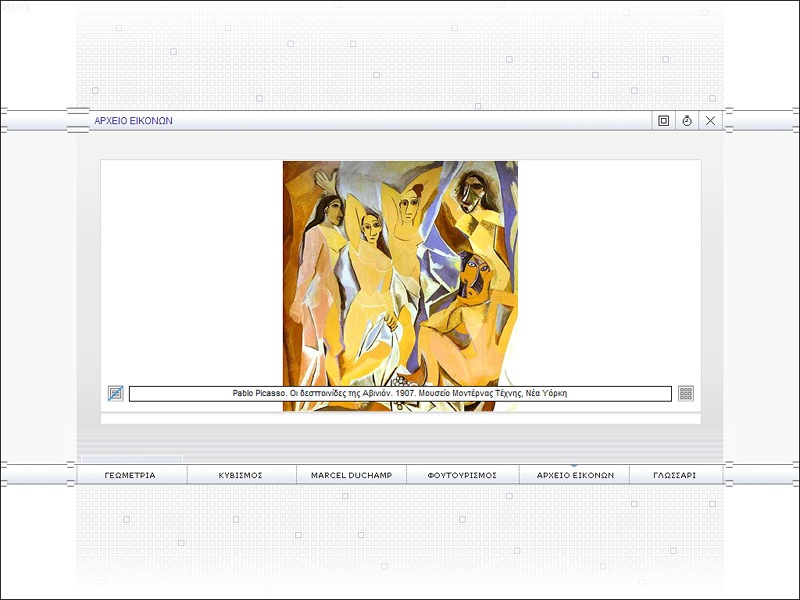800x600 pixels.
Task: Open the ΓΕΩΜΕΤΡΙΑ tab
Action: point(130,475)
